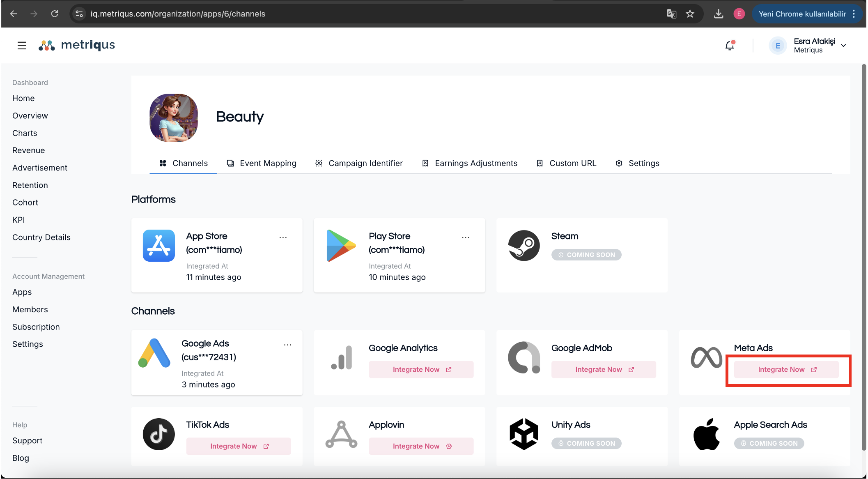Screen dimensions: 868x479
Task: Open Members in sidebar
Action: (30, 309)
